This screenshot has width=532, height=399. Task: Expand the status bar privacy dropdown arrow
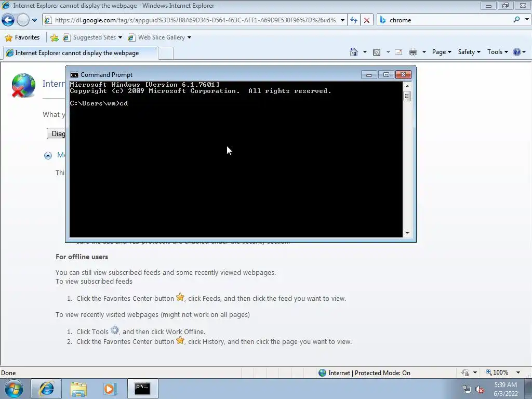point(475,373)
